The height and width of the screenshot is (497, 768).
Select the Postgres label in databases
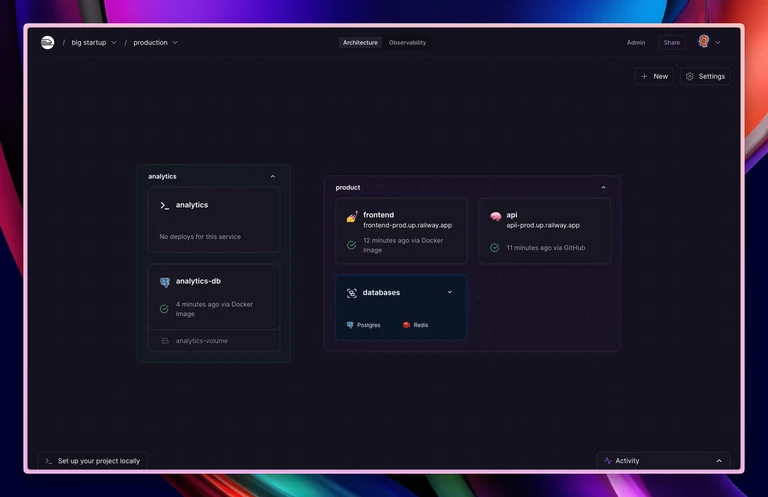pos(368,325)
